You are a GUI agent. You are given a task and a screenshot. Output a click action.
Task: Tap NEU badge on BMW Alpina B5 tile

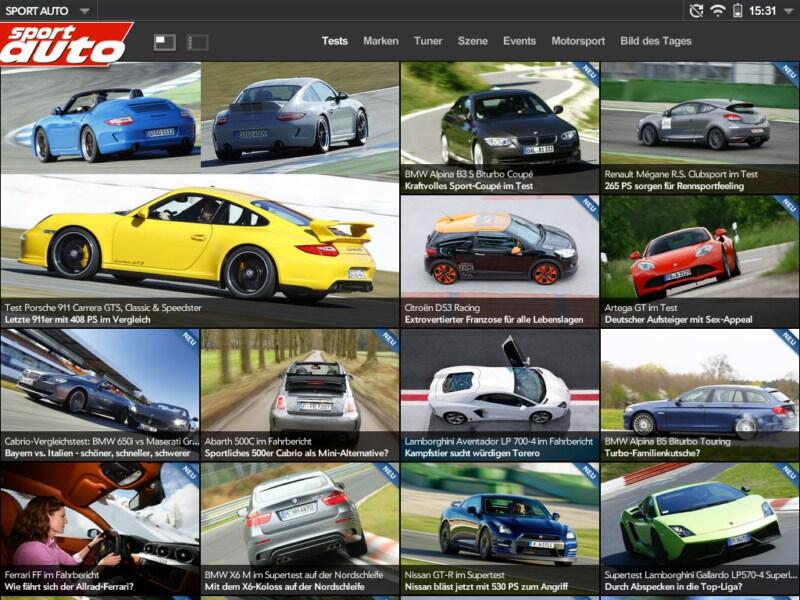788,339
